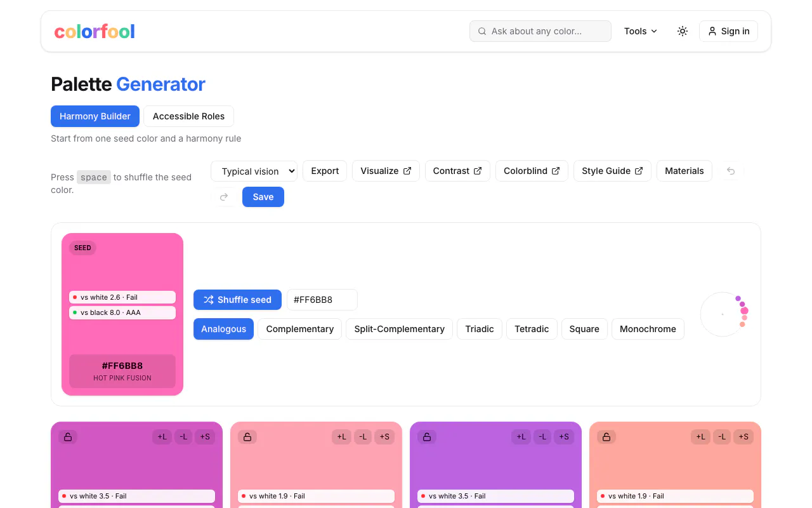812x508 pixels.
Task: Select Analogous harmony rule
Action: [223, 329]
